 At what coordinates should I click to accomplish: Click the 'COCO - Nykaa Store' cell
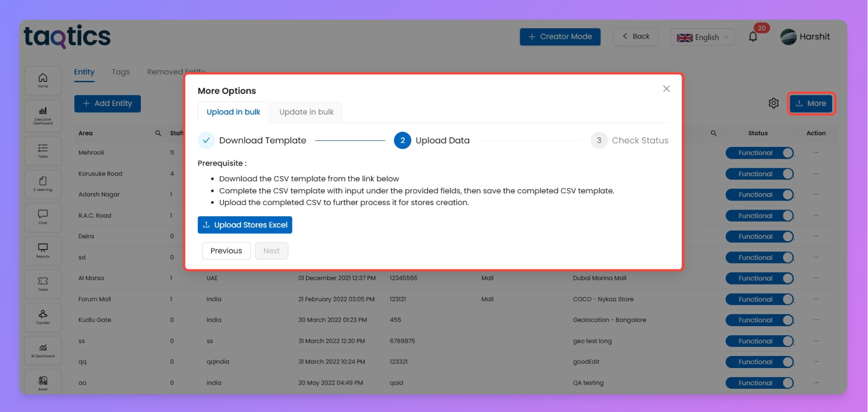tap(603, 299)
